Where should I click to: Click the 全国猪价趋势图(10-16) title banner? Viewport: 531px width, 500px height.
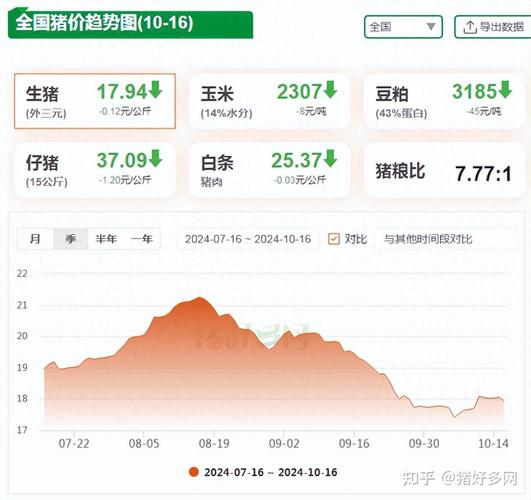point(130,24)
